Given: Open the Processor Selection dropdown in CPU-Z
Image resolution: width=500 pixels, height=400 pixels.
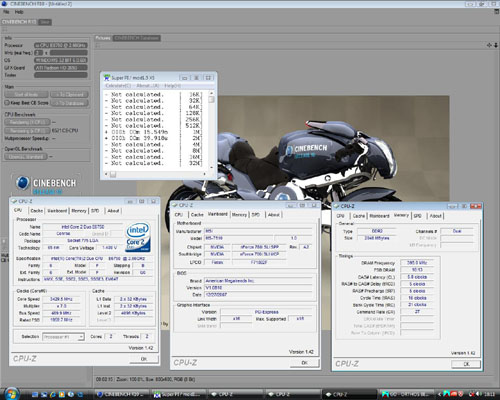Looking at the screenshot, I should coord(63,337).
